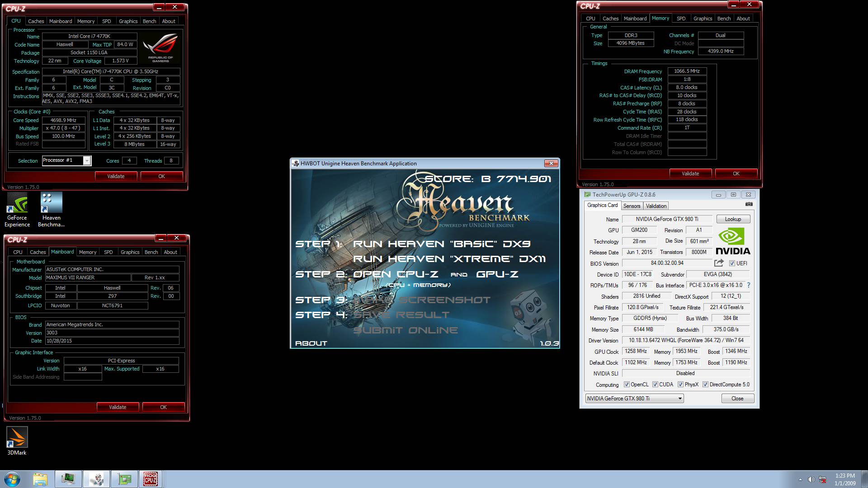Run Heaven "Basic" DX9 benchmark
This screenshot has width=868, height=488.
click(x=442, y=244)
